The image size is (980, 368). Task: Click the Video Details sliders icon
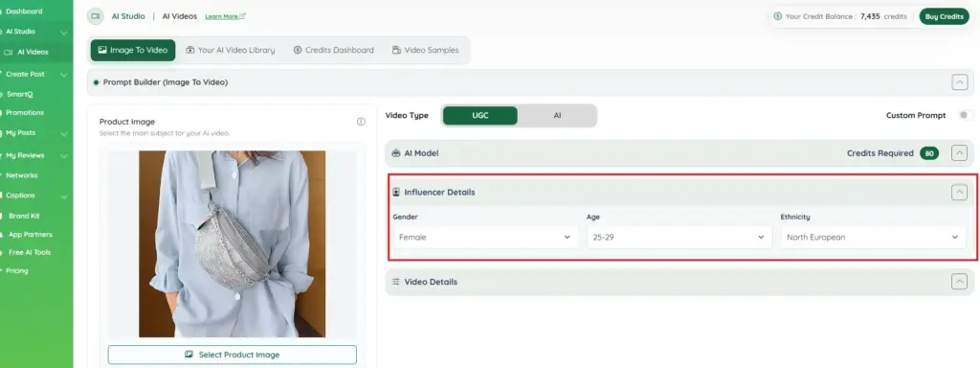(395, 282)
